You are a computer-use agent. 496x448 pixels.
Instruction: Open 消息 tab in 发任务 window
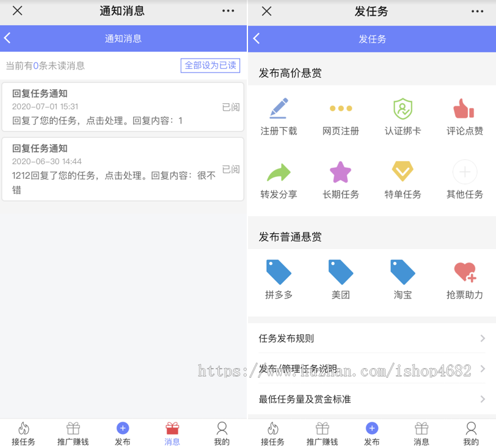[x=421, y=433]
